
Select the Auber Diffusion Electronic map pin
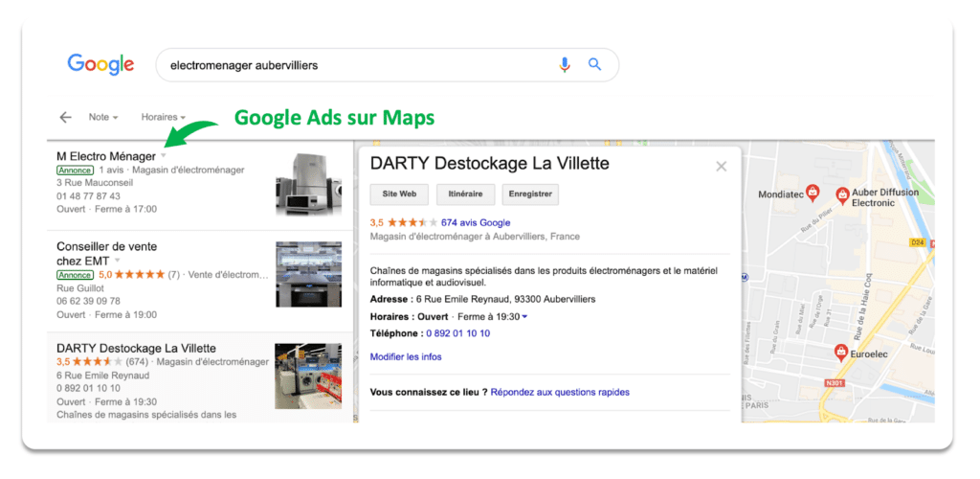(842, 195)
